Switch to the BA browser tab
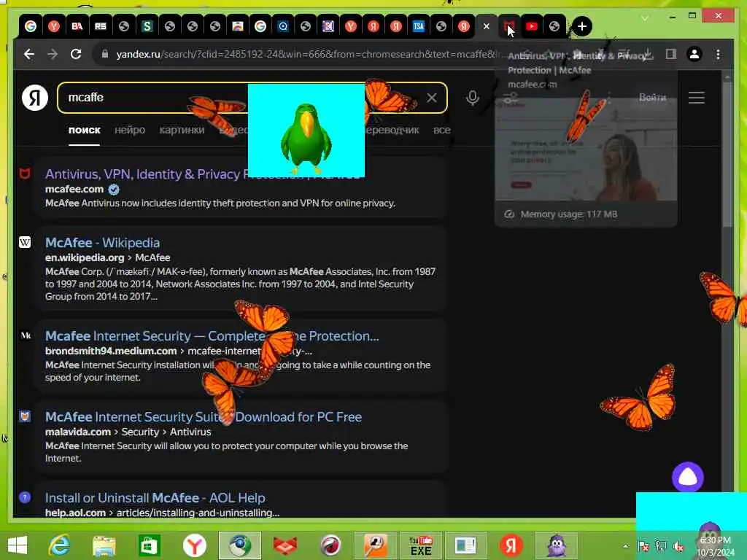 (x=77, y=26)
